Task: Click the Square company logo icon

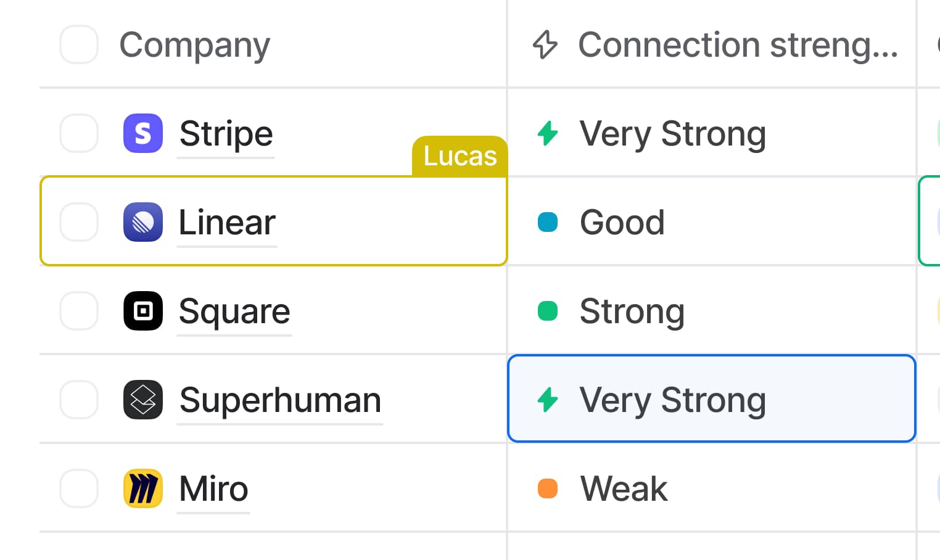Action: point(143,311)
